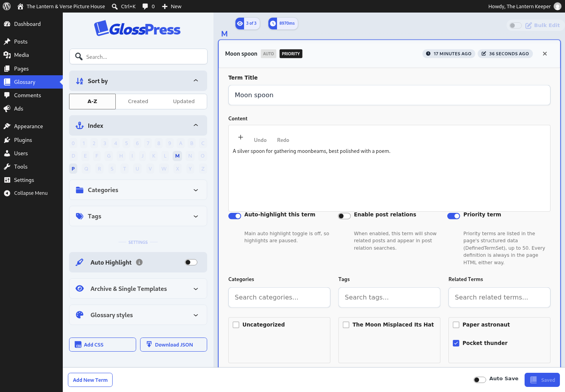The width and height of the screenshot is (565, 392).
Task: Expand the Categories filter panel
Action: [138, 190]
